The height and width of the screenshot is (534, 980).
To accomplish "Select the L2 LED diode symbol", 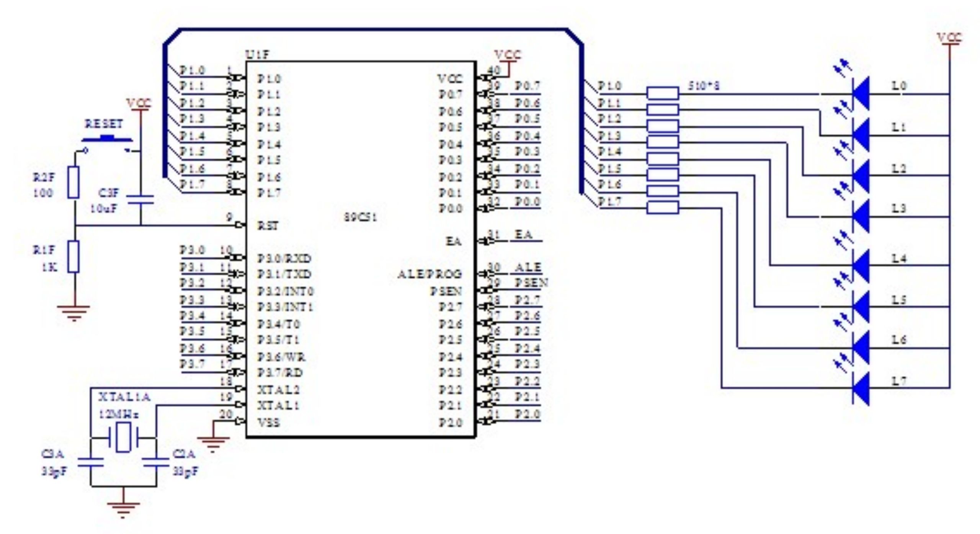I will [x=861, y=176].
